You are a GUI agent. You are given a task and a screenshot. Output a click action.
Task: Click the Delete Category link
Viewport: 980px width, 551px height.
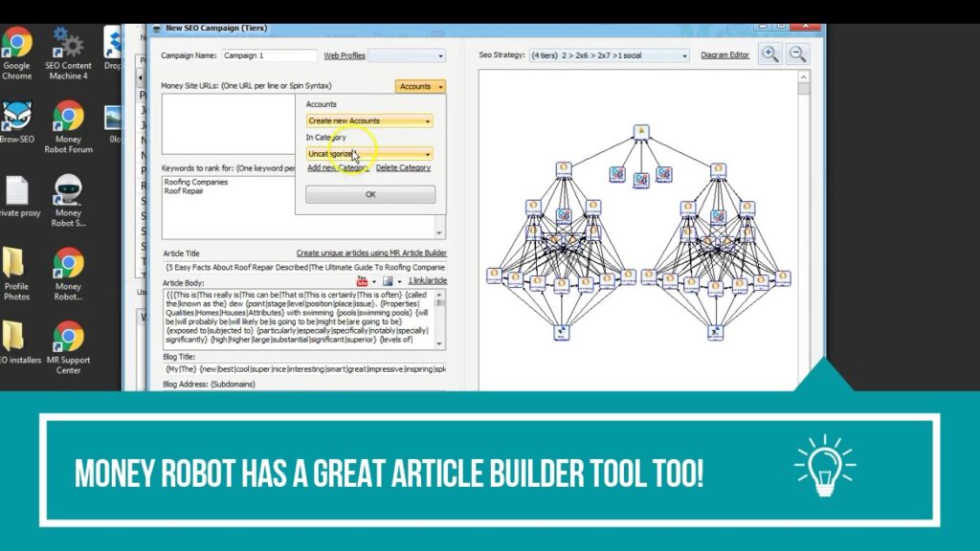(403, 168)
